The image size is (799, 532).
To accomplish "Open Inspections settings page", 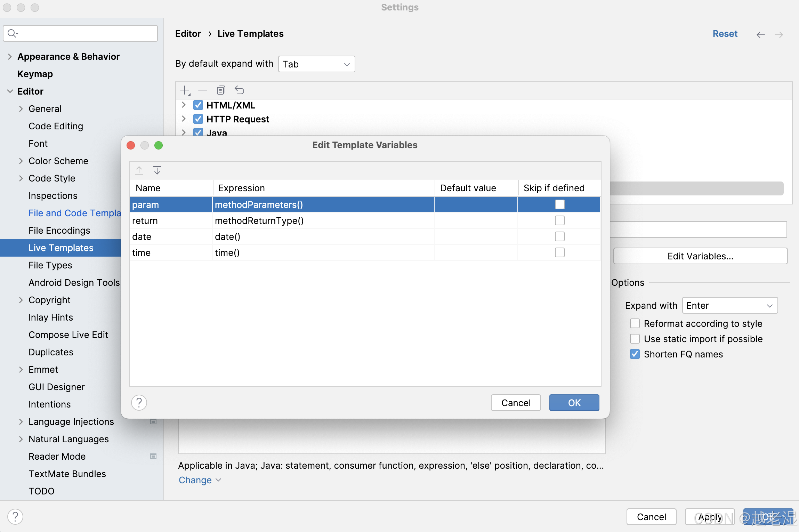I will (x=53, y=195).
